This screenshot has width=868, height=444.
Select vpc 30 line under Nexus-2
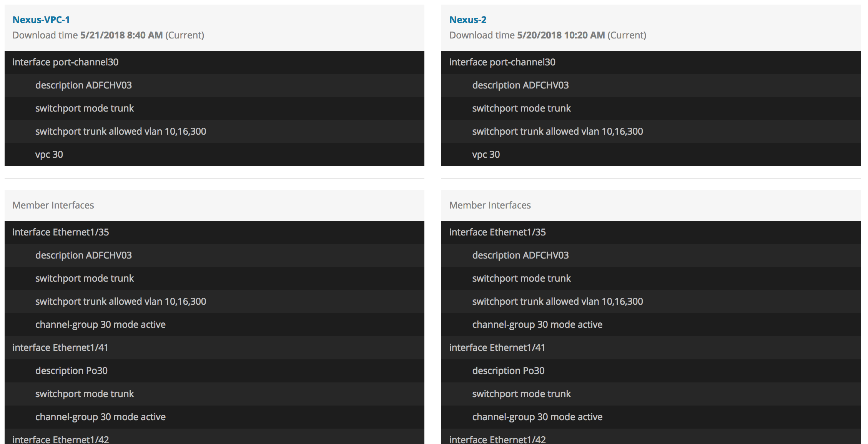pyautogui.click(x=486, y=155)
